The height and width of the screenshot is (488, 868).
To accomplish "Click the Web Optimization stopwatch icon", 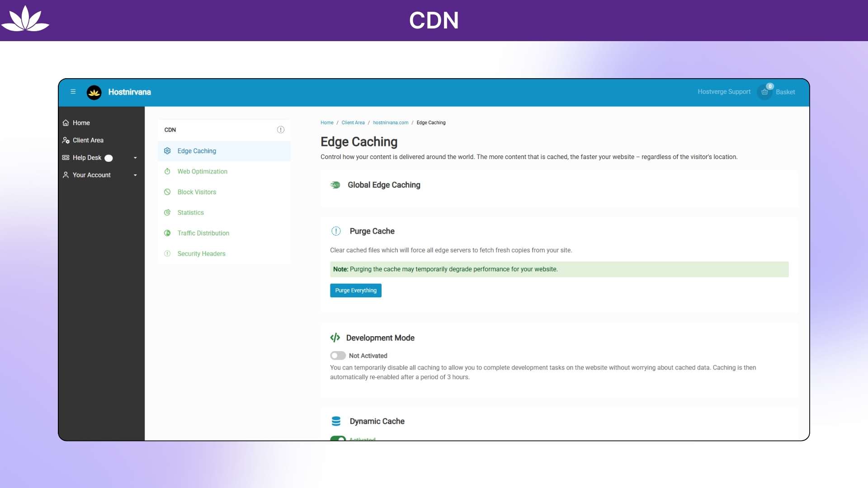I will 167,172.
